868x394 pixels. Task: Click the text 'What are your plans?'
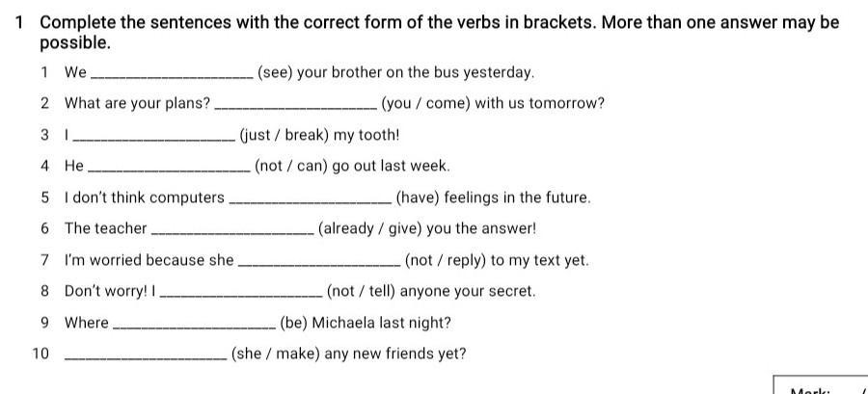pyautogui.click(x=137, y=103)
